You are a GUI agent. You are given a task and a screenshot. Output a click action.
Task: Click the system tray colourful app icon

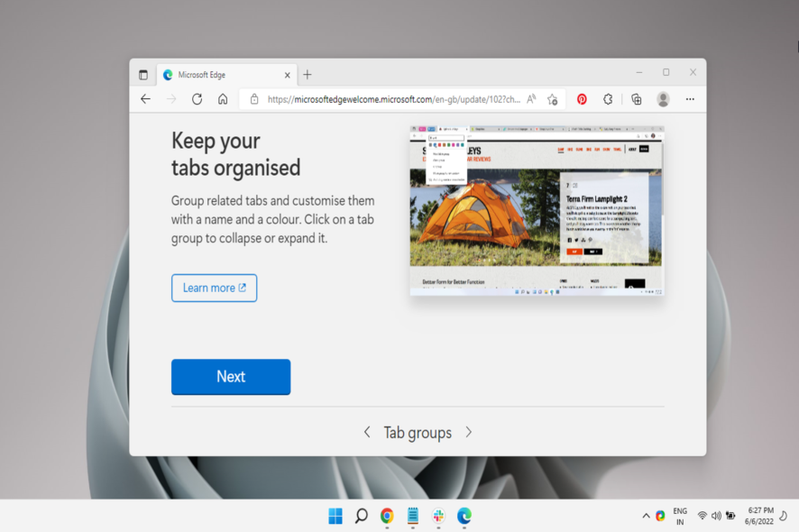tap(660, 516)
